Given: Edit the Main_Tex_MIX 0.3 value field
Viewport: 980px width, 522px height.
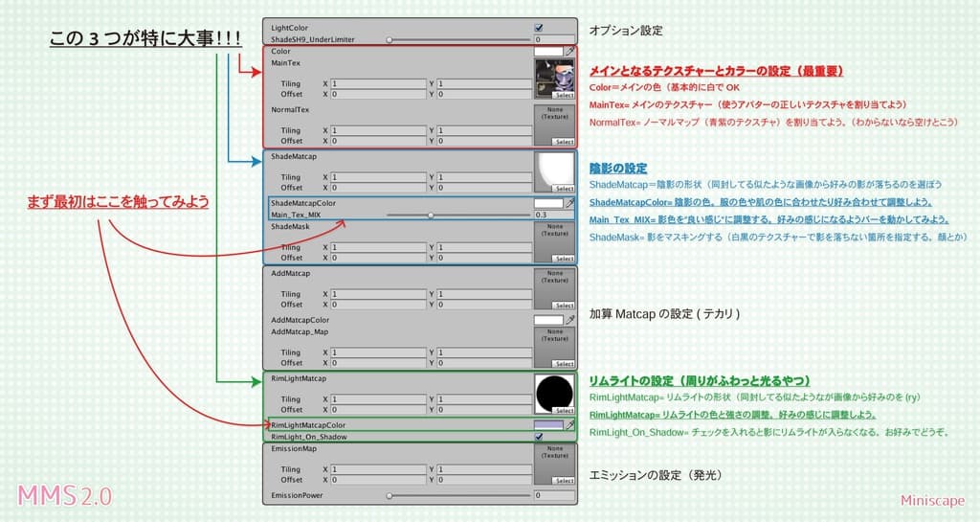Looking at the screenshot, I should point(554,216).
